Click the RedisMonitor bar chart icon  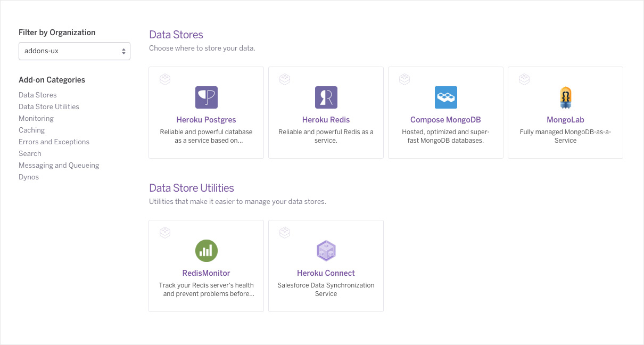207,251
